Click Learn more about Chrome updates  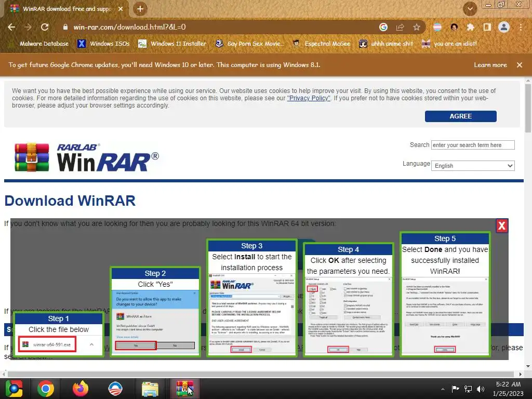click(x=490, y=65)
